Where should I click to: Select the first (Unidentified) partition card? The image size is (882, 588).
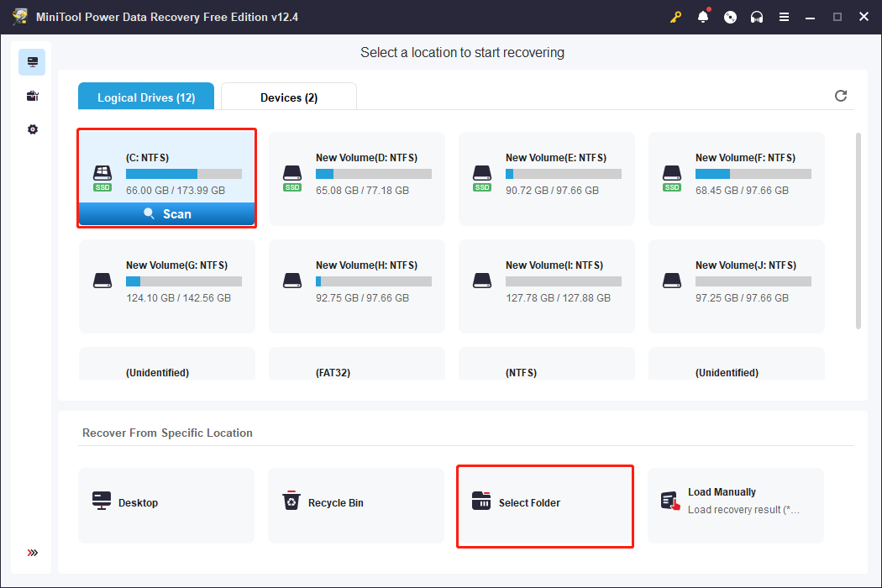(167, 364)
